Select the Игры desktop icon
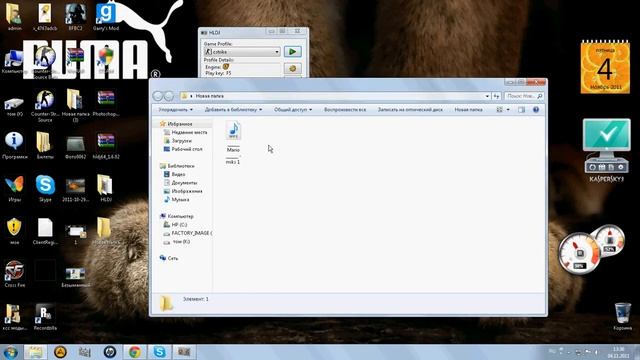 click(14, 188)
